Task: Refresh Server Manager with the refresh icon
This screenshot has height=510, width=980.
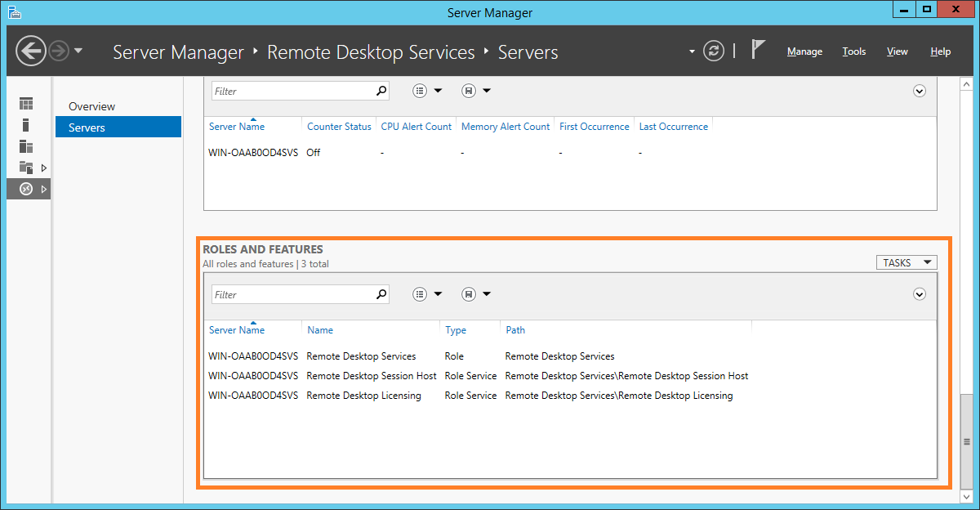Action: [x=714, y=51]
